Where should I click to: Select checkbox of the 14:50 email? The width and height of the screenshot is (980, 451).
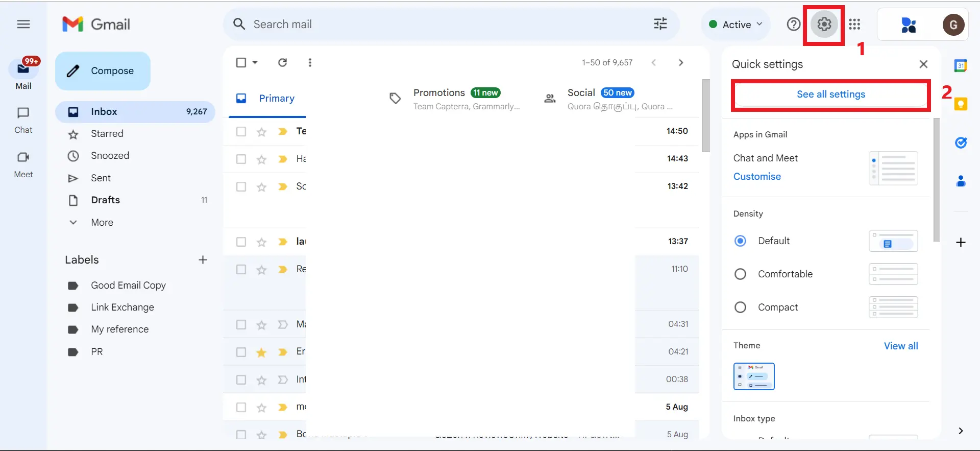tap(241, 131)
